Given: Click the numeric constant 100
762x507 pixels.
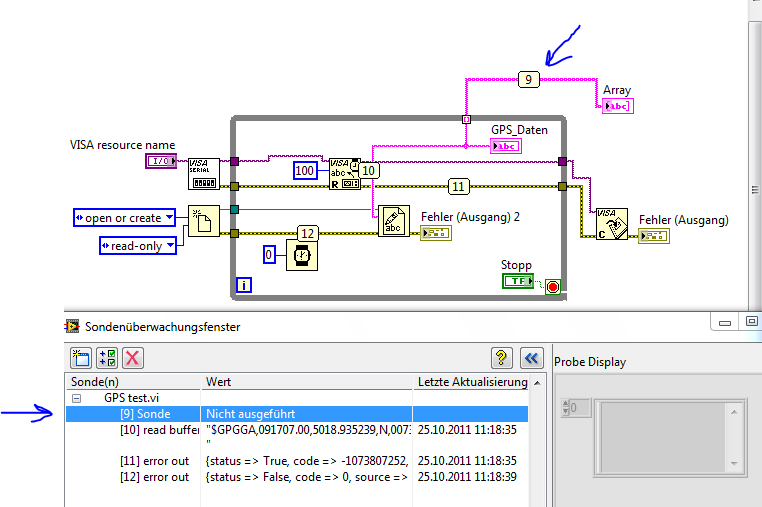Looking at the screenshot, I should (x=305, y=171).
